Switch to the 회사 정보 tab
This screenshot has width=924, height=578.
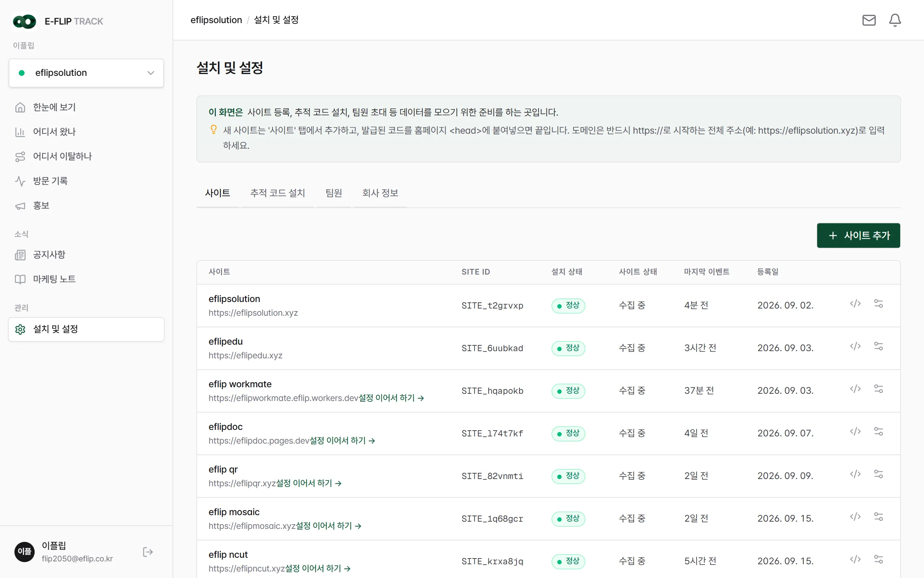pyautogui.click(x=380, y=193)
